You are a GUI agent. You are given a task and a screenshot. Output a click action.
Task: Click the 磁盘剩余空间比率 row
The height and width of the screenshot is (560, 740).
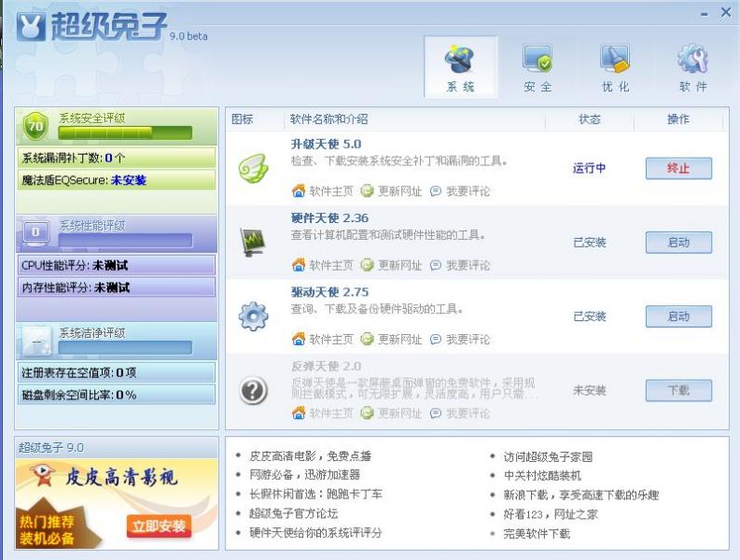[x=117, y=395]
